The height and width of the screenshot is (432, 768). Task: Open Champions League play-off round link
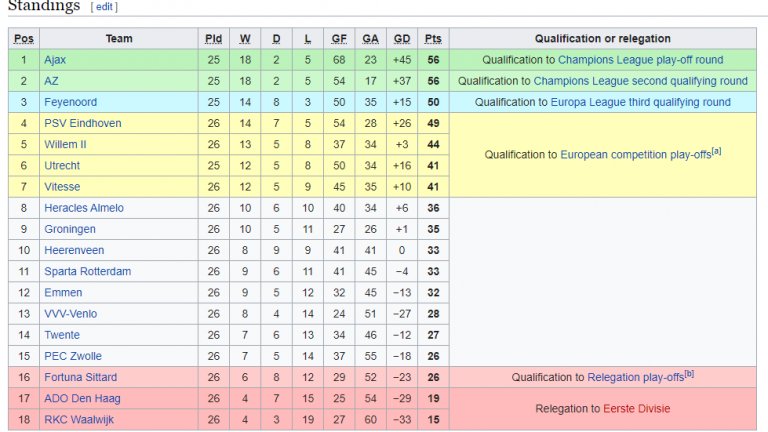(x=640, y=60)
